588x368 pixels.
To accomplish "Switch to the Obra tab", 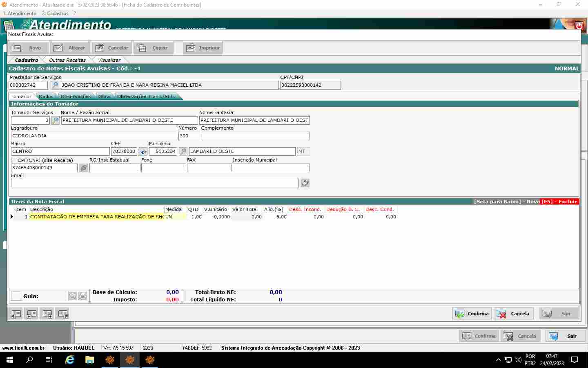I will click(104, 96).
